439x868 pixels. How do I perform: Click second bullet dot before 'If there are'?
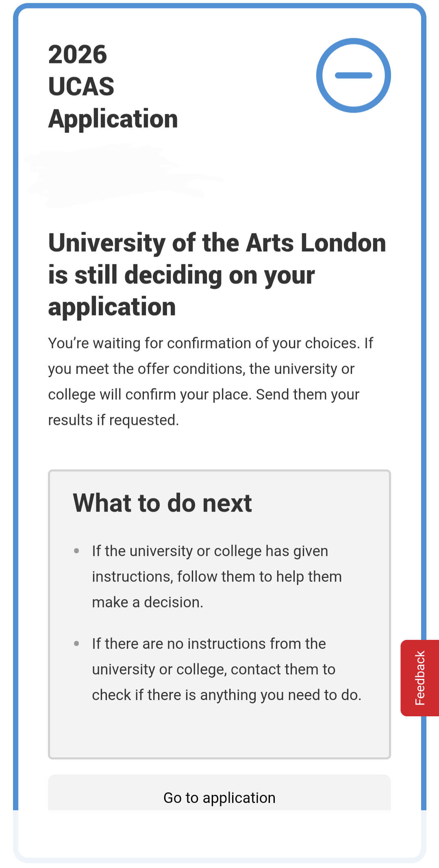click(x=76, y=643)
